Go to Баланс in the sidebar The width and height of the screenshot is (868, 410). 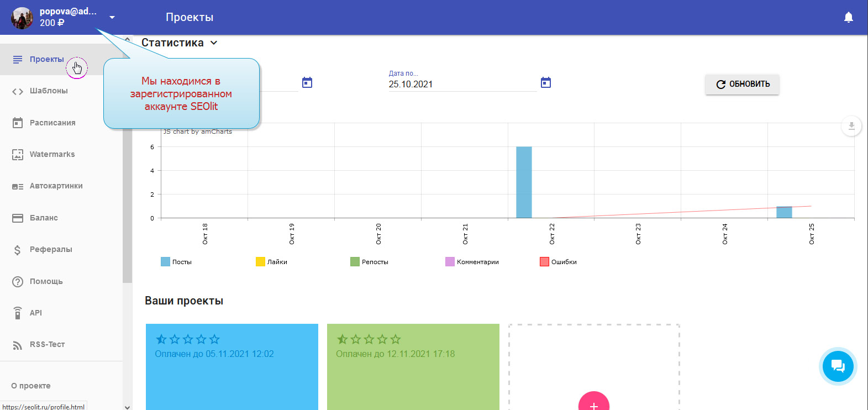point(44,218)
